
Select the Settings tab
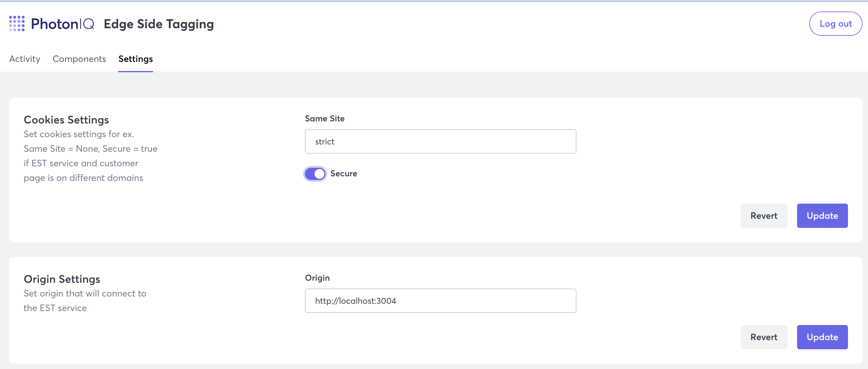(x=135, y=59)
